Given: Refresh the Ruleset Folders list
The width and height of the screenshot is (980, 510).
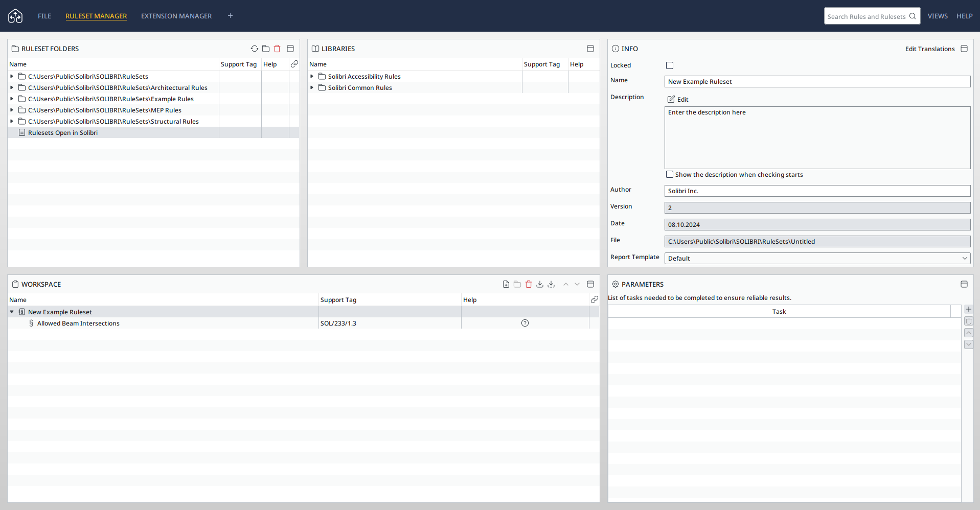Looking at the screenshot, I should point(255,49).
